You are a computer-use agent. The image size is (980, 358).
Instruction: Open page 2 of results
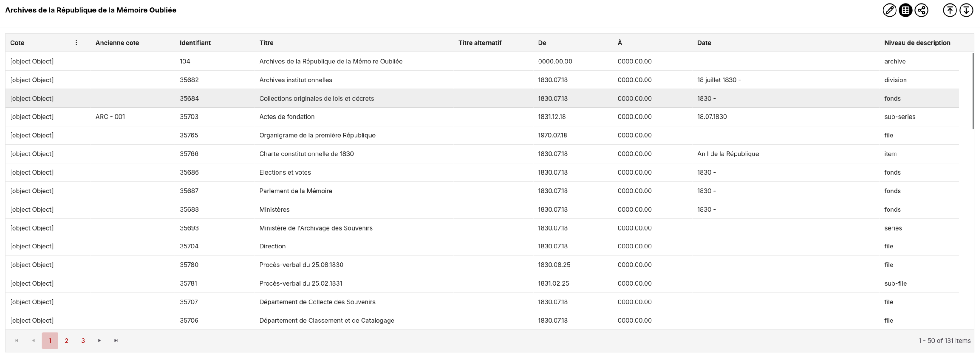pos(66,340)
